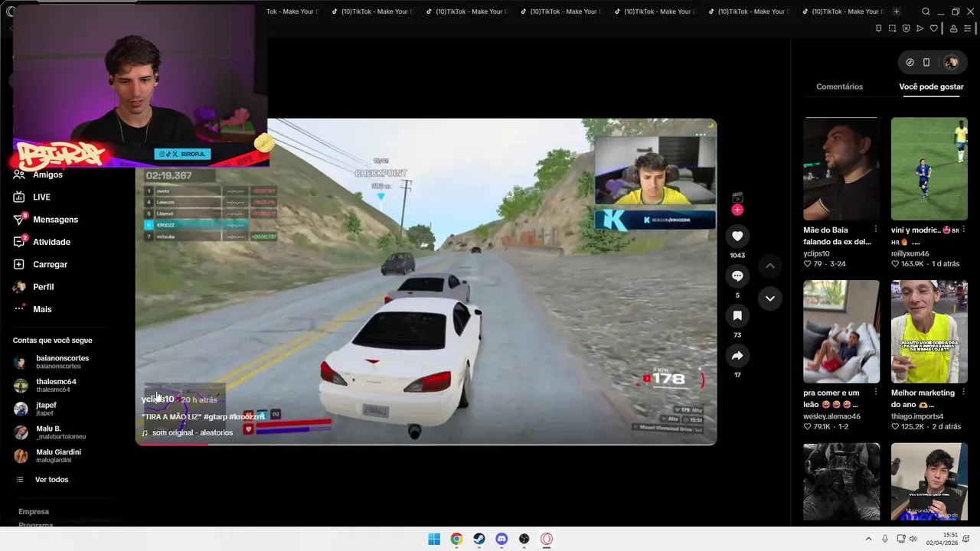Share the video using the arrow icon
The height and width of the screenshot is (551, 980).
click(737, 356)
